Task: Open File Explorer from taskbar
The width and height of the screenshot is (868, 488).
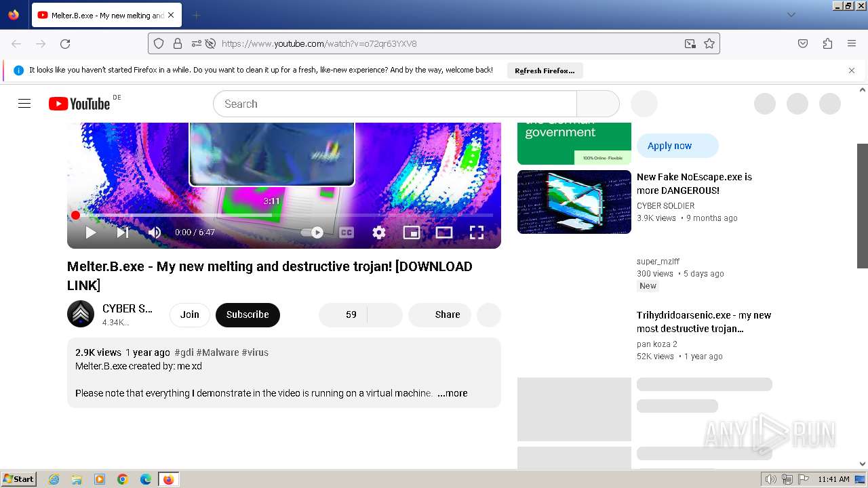Action: point(77,479)
